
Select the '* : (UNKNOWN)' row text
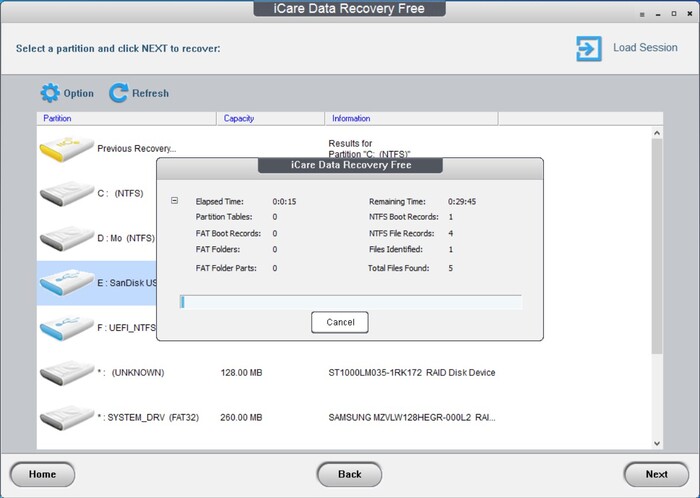coord(131,373)
